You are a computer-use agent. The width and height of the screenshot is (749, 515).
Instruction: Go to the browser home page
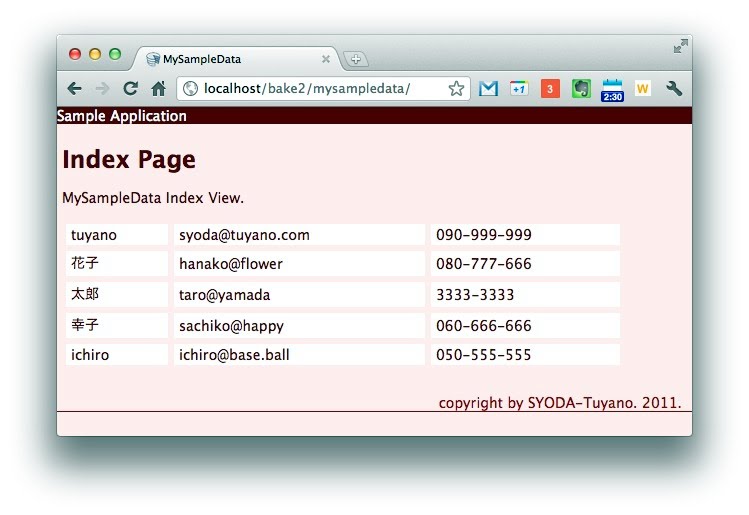click(x=158, y=89)
